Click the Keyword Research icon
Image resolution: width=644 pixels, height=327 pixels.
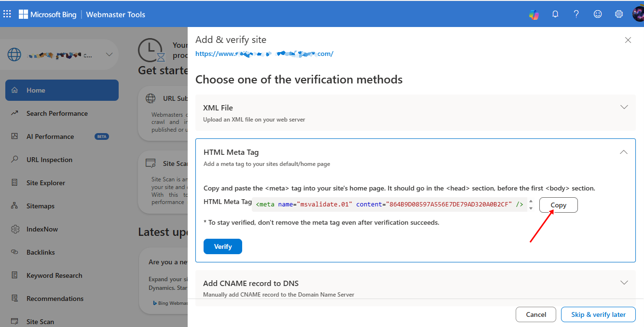15,275
